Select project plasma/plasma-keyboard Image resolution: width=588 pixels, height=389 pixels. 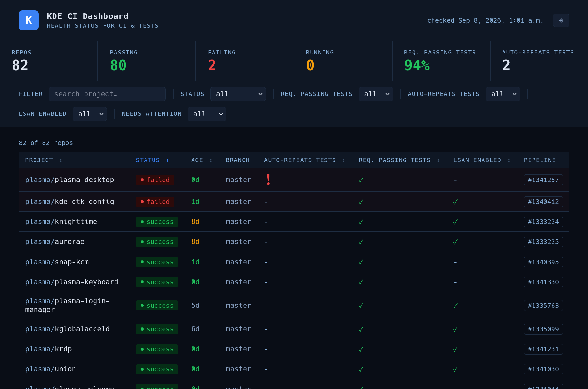[72, 282]
